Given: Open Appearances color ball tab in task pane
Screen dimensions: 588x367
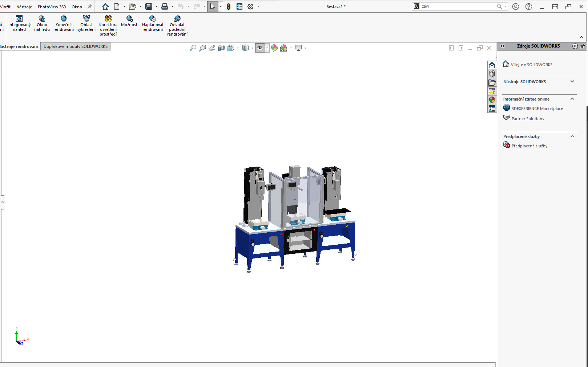Looking at the screenshot, I should point(492,100).
